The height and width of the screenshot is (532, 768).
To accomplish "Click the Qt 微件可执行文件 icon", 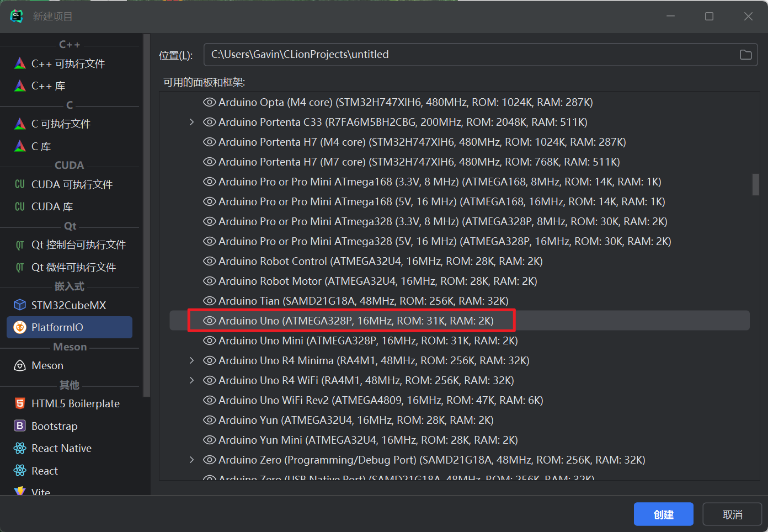I will click(x=20, y=267).
